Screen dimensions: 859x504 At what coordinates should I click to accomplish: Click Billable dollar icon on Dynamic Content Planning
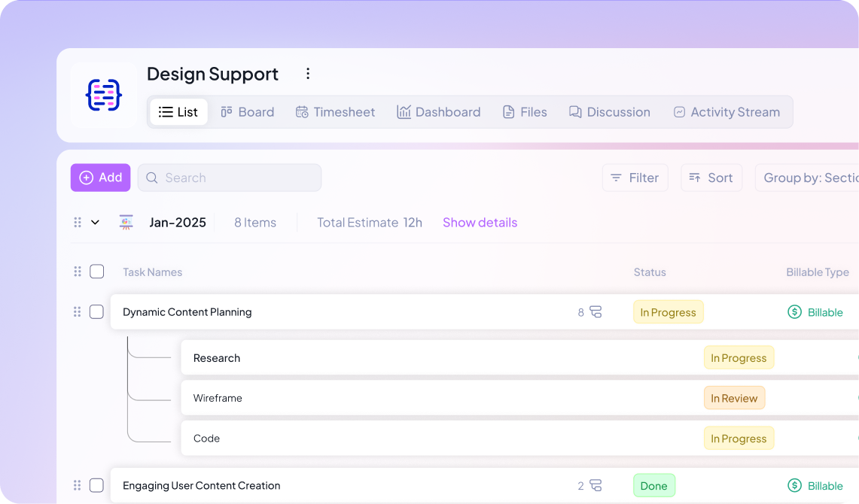[794, 312]
